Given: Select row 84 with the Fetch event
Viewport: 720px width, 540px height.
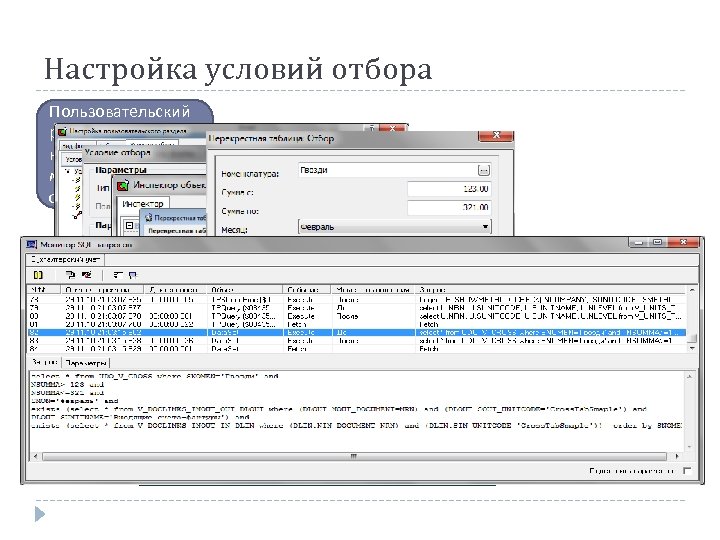Looking at the screenshot, I should 357,349.
